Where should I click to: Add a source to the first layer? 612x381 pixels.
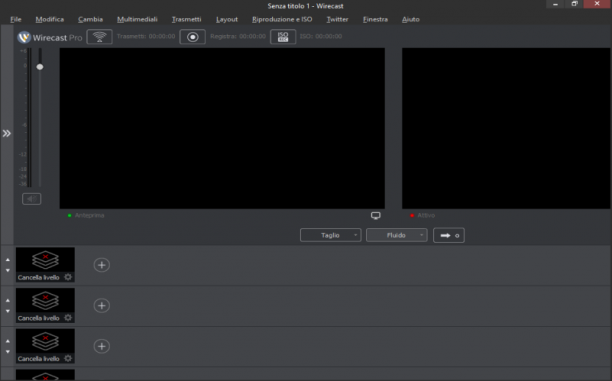[101, 265]
